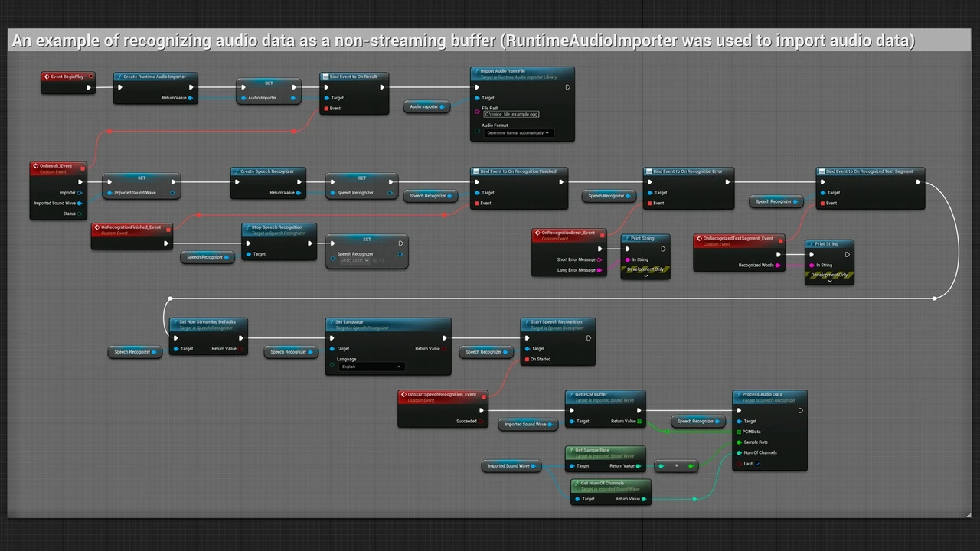Select the Audio Importer variable getter node
Viewport: 980px width, 551px height.
pos(426,107)
